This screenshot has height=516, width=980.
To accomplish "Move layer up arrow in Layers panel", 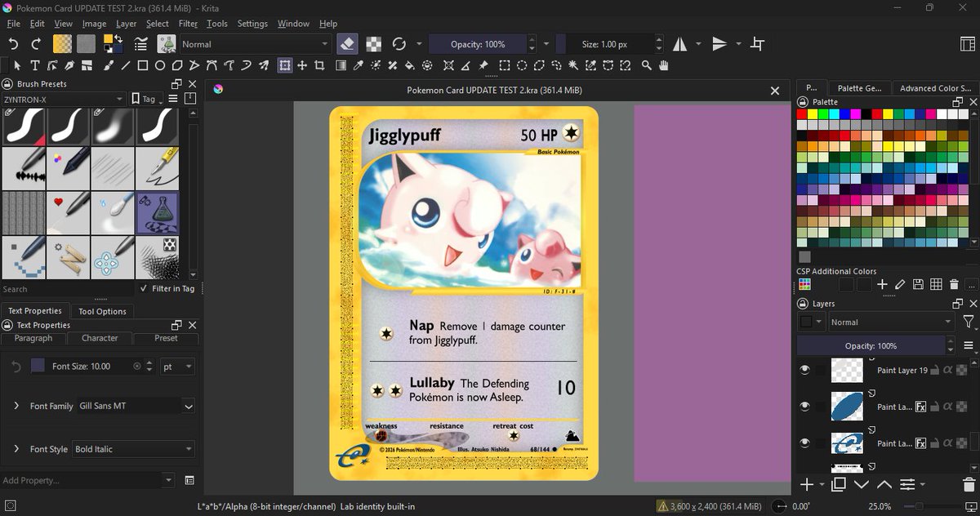I will click(x=884, y=484).
